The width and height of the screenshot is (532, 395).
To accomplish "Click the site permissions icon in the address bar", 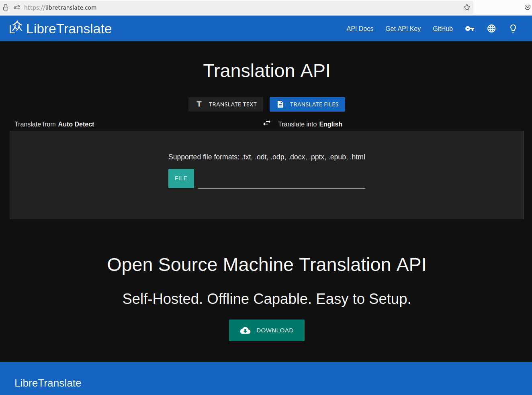I will click(17, 7).
